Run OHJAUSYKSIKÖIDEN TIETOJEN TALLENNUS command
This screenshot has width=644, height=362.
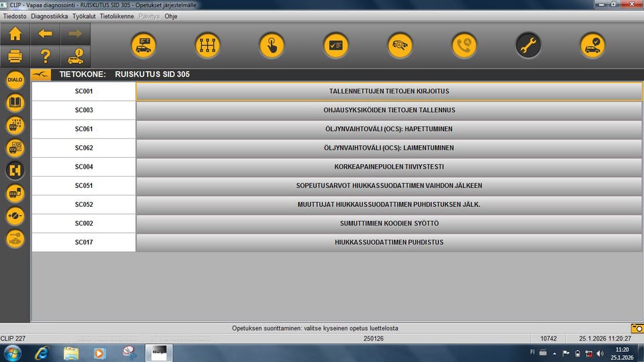point(389,110)
